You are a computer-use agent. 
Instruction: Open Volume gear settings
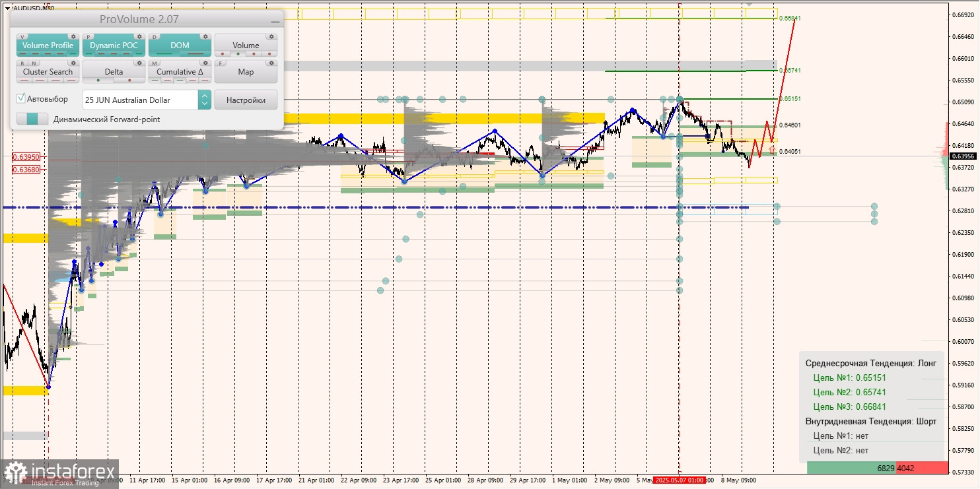click(x=271, y=36)
